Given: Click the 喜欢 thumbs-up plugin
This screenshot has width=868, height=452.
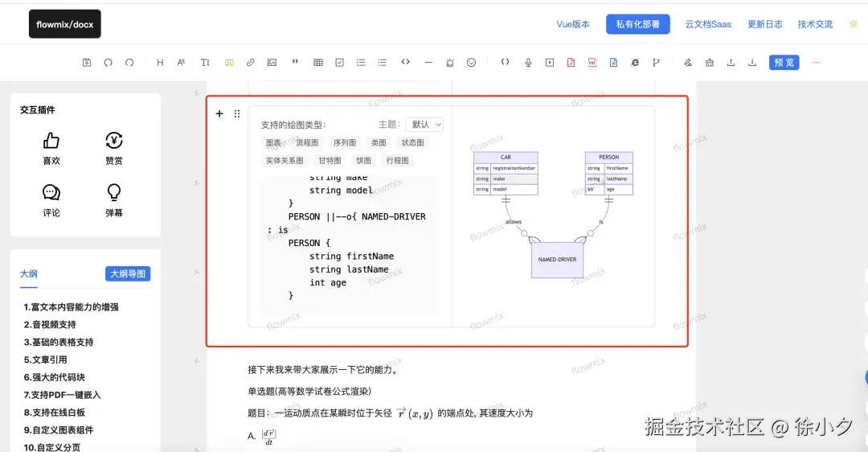Looking at the screenshot, I should point(51,148).
